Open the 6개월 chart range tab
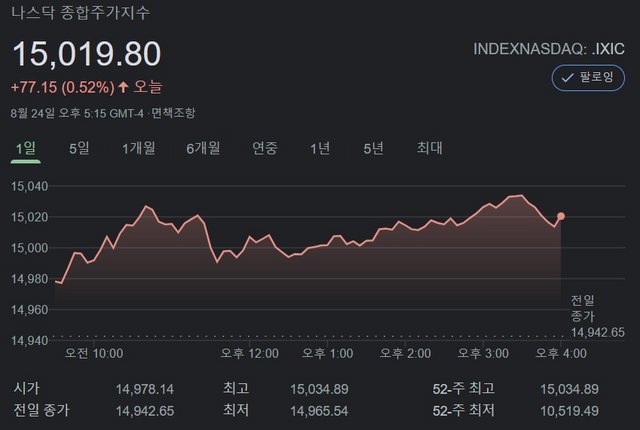This screenshot has width=640, height=430. click(203, 148)
